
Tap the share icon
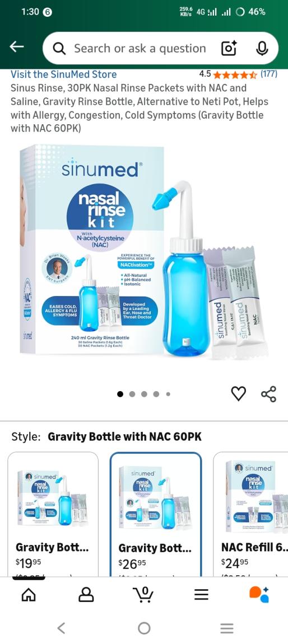tap(268, 394)
